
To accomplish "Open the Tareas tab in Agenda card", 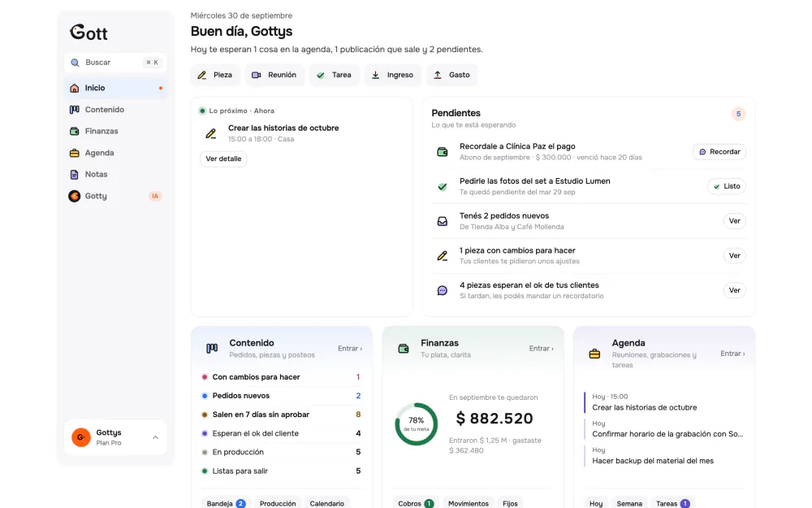I will (x=672, y=503).
